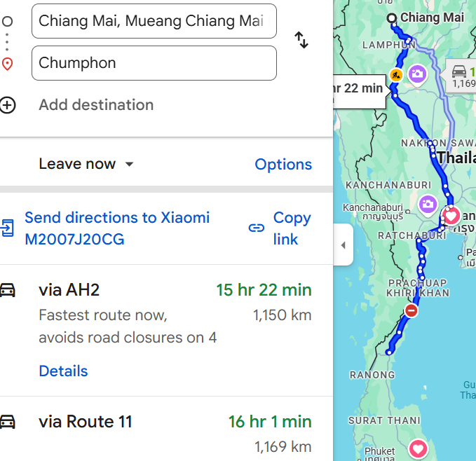This screenshot has height=461, width=476.
Task: Show Details for via AH2 route
Action: [64, 371]
